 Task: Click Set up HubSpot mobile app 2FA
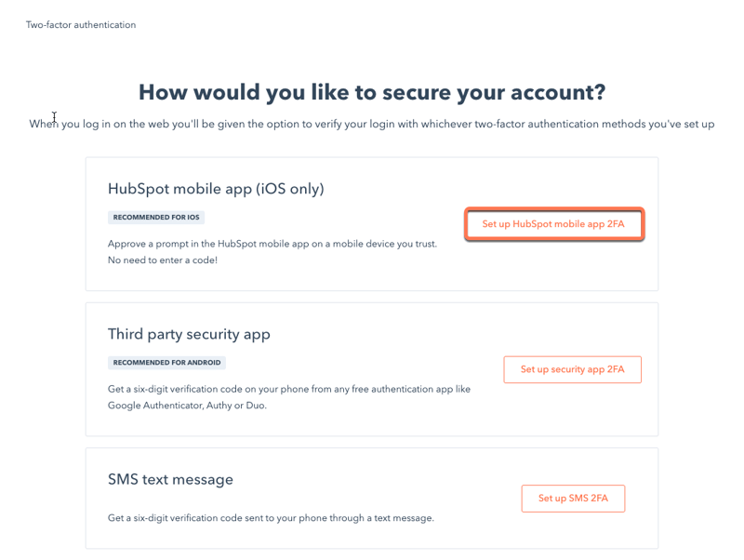(553, 224)
